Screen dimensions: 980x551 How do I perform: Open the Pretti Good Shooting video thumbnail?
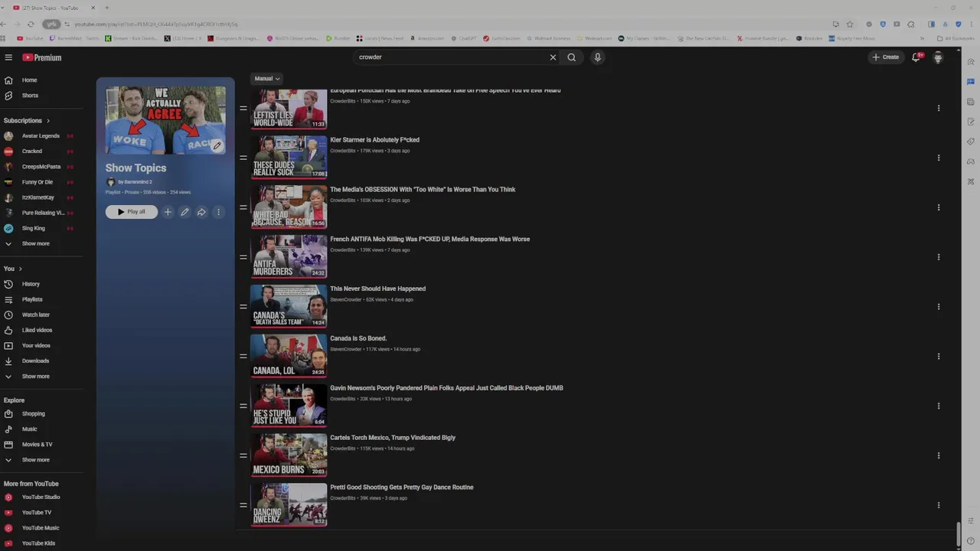coord(289,504)
